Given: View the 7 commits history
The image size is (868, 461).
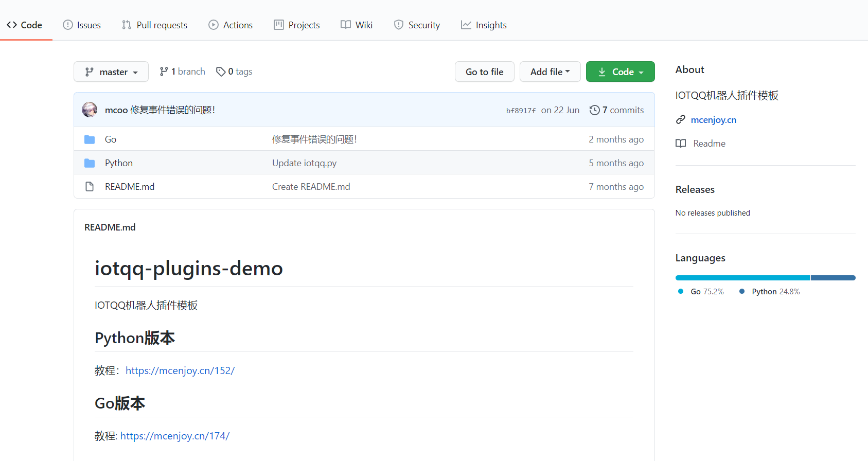Looking at the screenshot, I should (617, 110).
